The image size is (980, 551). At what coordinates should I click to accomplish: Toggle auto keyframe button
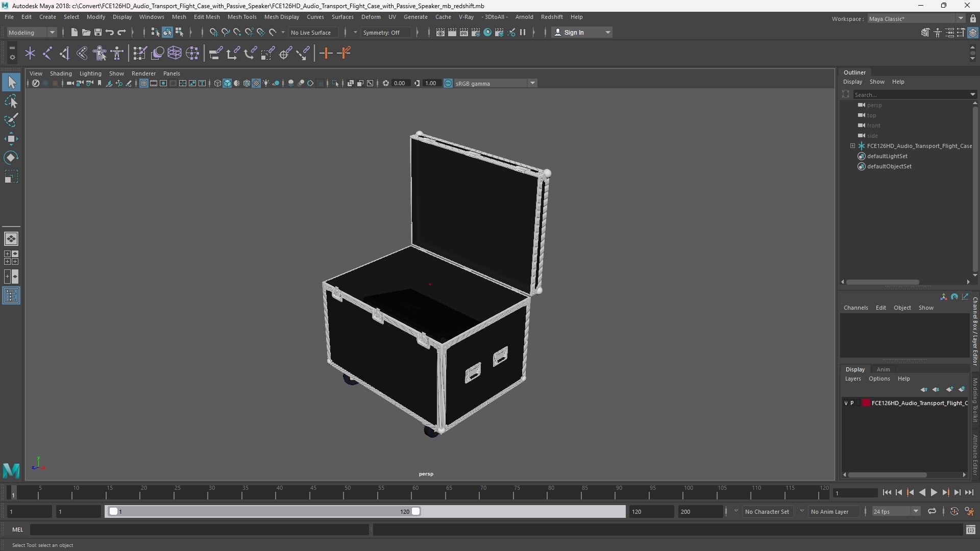coord(954,511)
